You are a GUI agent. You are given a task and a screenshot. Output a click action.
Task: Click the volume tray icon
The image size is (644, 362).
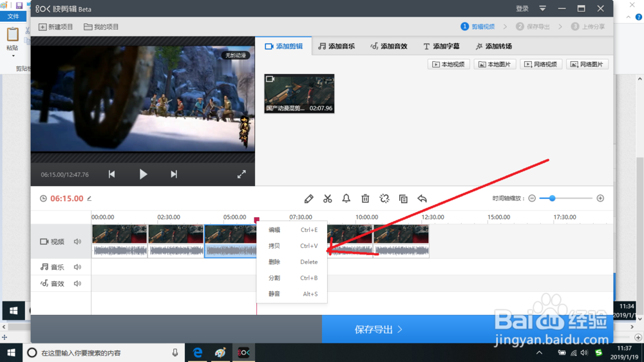tap(585, 352)
